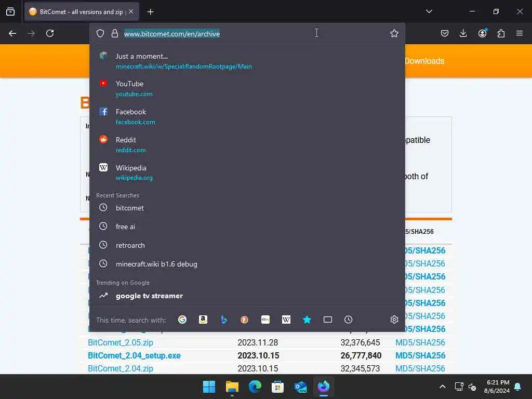The height and width of the screenshot is (399, 532).
Task: Search with eBay engine icon
Action: pos(265,320)
